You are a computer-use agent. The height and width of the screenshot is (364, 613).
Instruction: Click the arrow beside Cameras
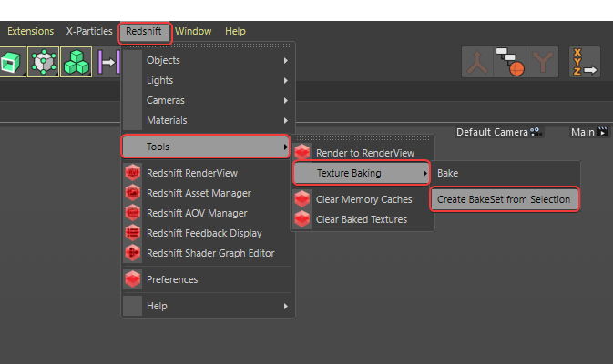tap(286, 100)
